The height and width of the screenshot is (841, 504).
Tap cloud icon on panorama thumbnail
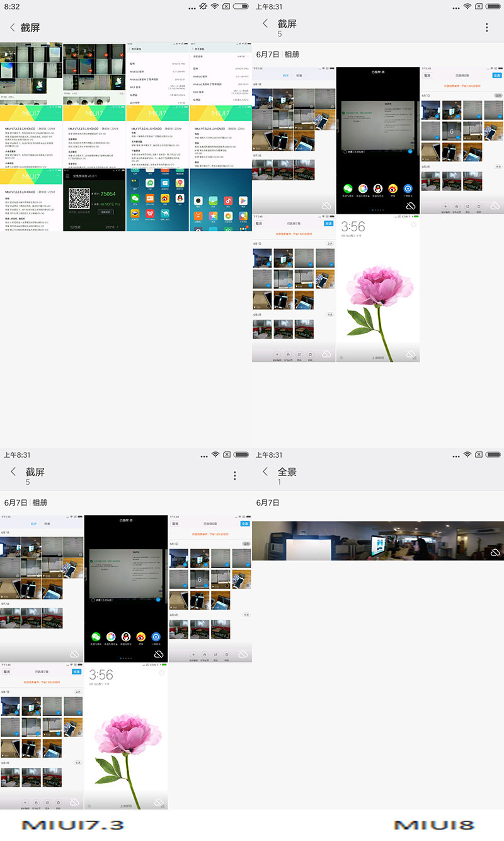495,552
